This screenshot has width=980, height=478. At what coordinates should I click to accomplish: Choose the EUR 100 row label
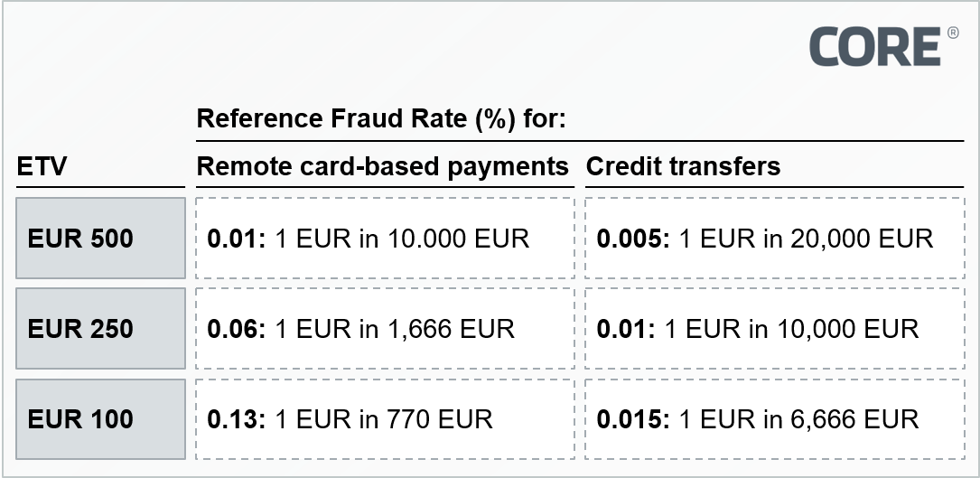[x=80, y=419]
